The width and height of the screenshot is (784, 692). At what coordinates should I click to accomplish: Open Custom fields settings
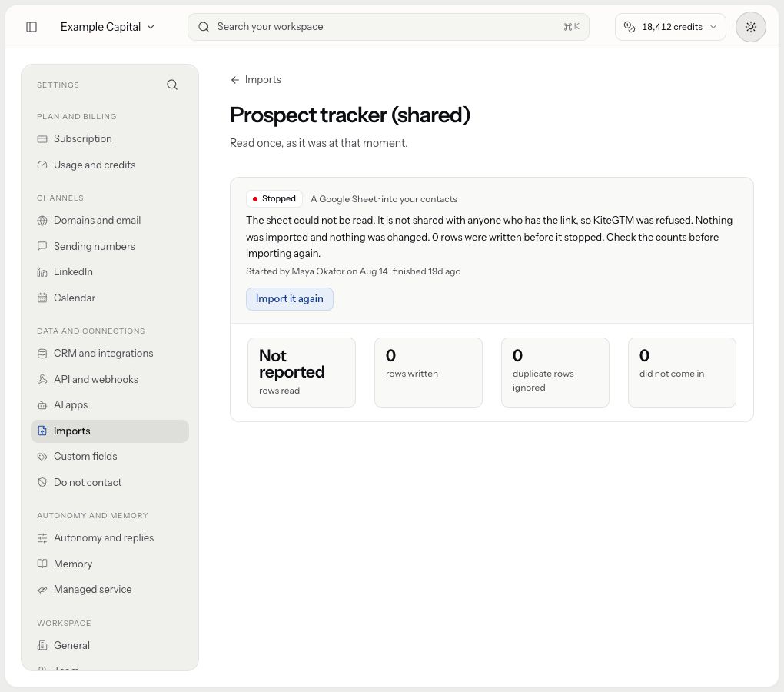pos(110,457)
